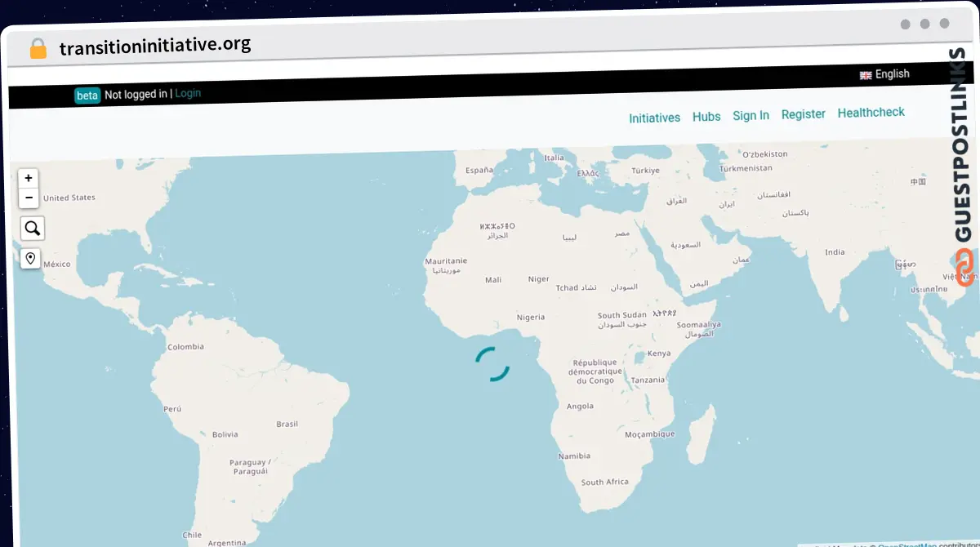The width and height of the screenshot is (980, 547).
Task: Click the Brasil label on the map
Action: pyautogui.click(x=287, y=424)
